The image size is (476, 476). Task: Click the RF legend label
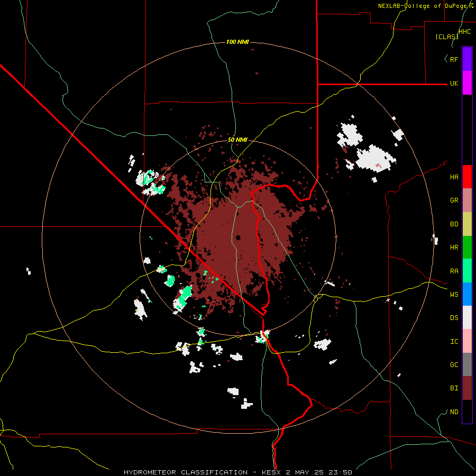point(454,59)
